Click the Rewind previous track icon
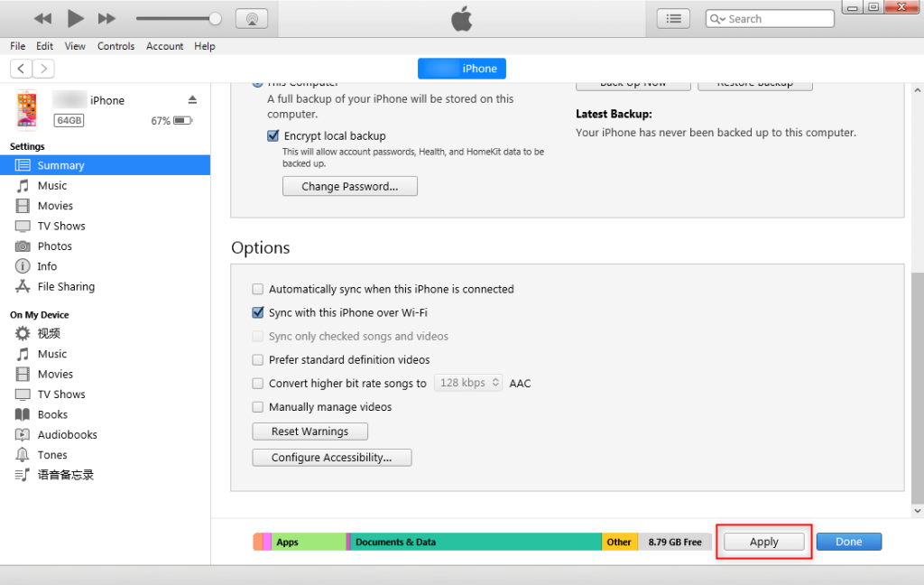This screenshot has height=585, width=924. coord(42,18)
